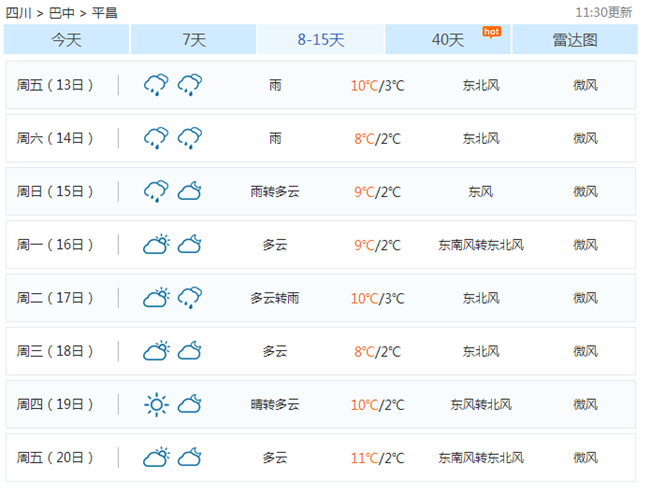The height and width of the screenshot is (493, 650).
Task: Click daytime partly cloudy icon for 周五 20日
Action: tap(156, 457)
